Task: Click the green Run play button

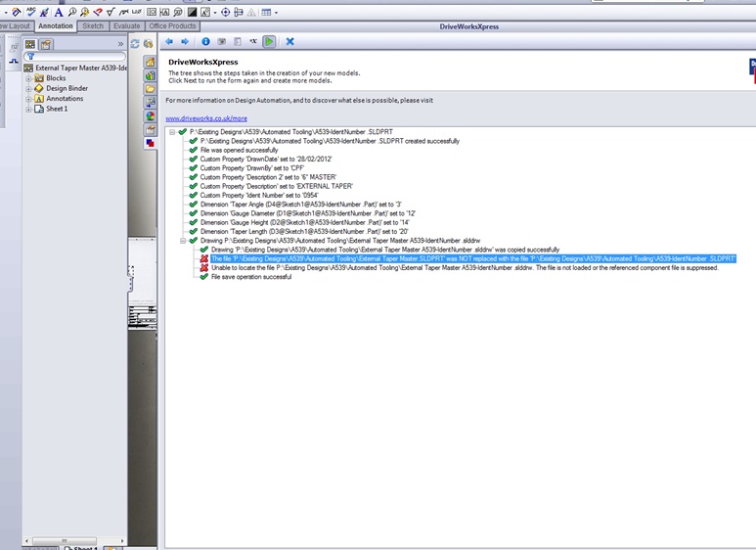Action: pos(269,41)
